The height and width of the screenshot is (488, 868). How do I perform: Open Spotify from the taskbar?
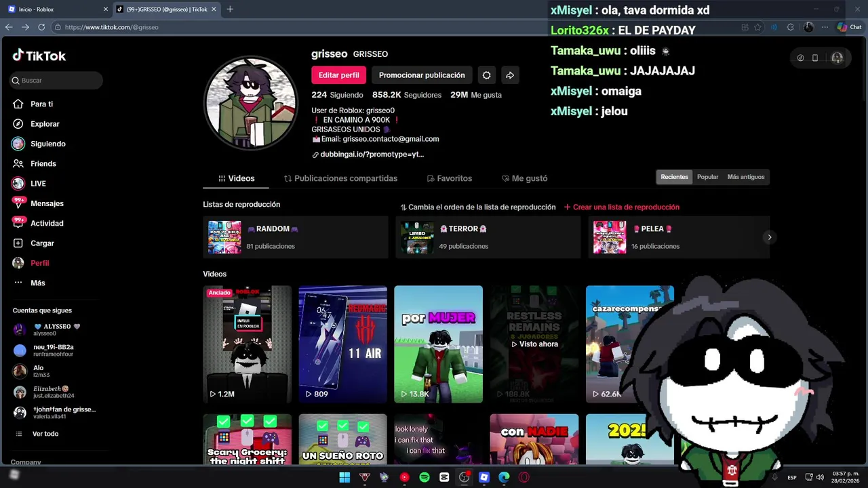(425, 477)
